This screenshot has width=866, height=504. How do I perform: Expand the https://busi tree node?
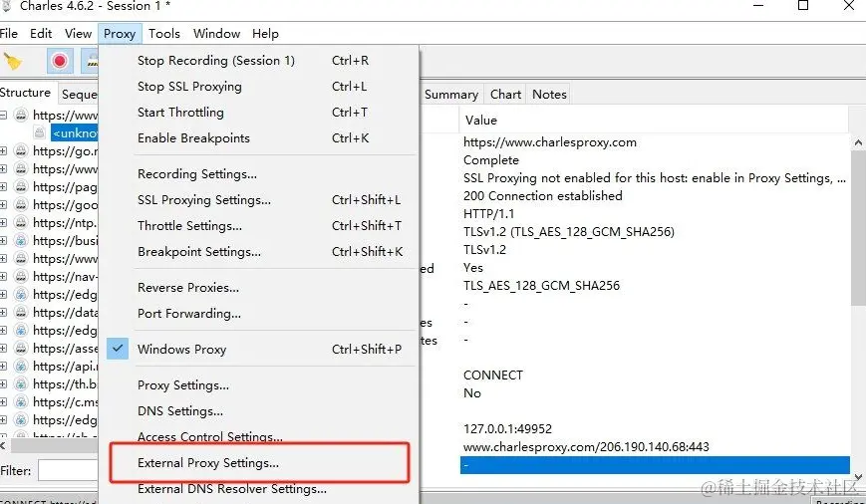point(3,241)
